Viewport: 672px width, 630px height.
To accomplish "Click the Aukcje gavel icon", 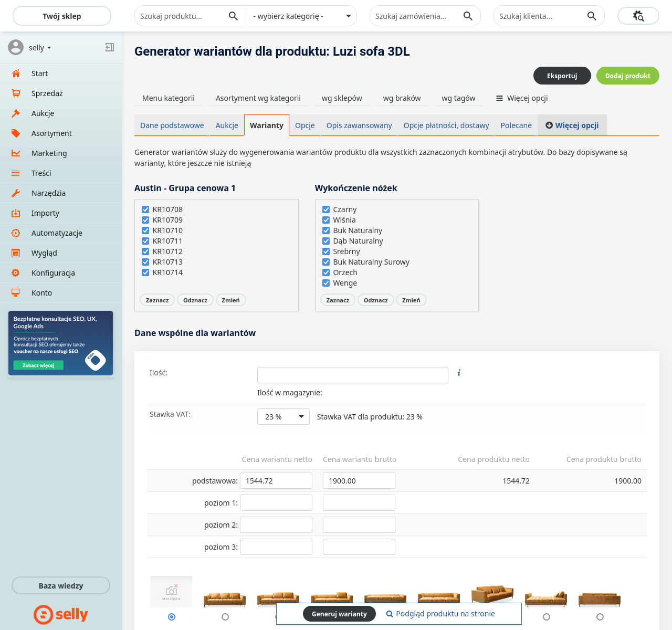I will [16, 113].
